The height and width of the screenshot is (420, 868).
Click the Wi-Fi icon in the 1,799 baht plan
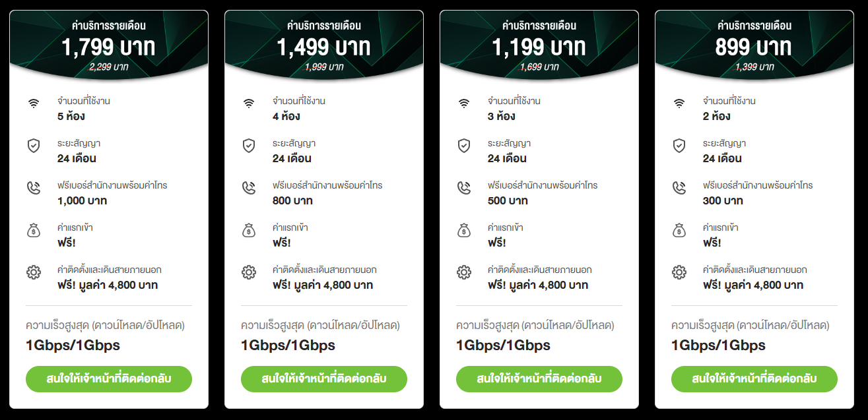(x=34, y=104)
